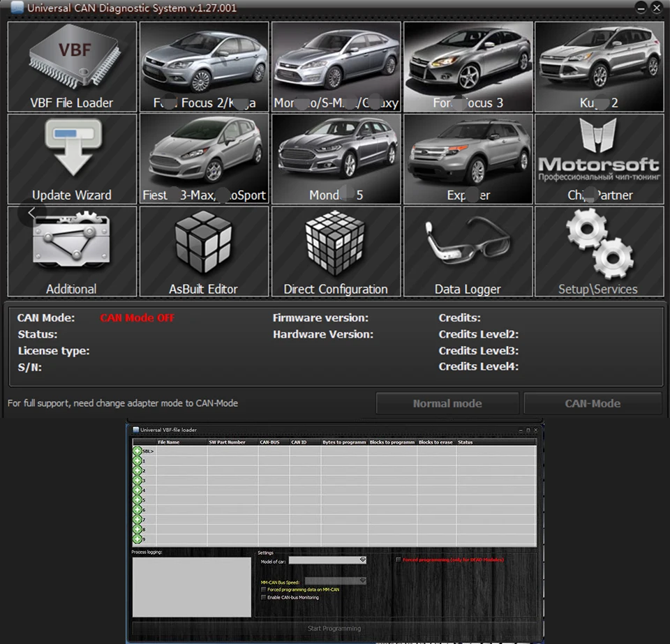Switch adapter to CAN-Mode
Viewport: 670px width, 644px height.
pos(593,403)
